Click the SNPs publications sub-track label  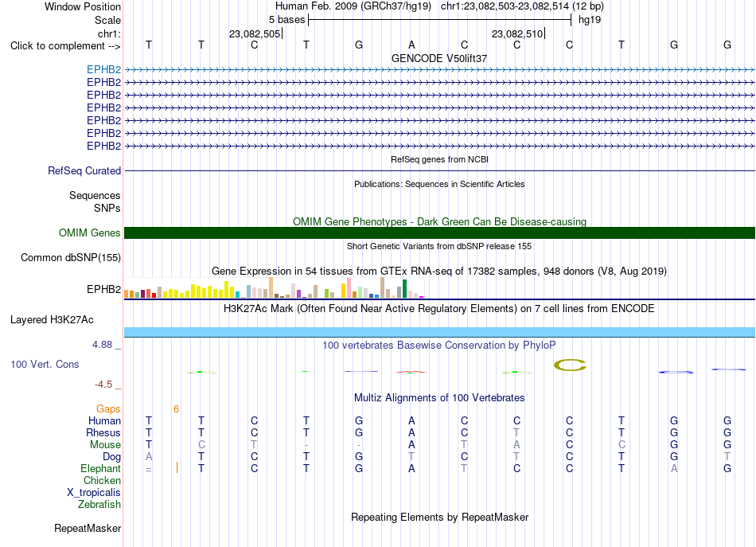[x=107, y=208]
